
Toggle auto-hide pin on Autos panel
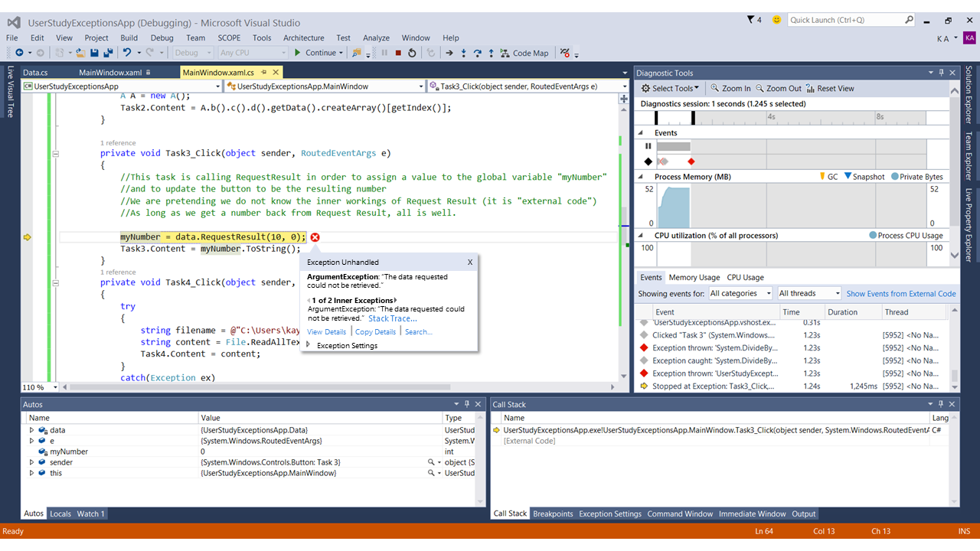click(x=467, y=404)
